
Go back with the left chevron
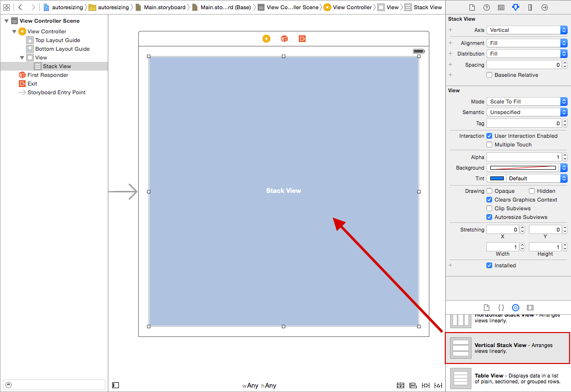[20, 7]
